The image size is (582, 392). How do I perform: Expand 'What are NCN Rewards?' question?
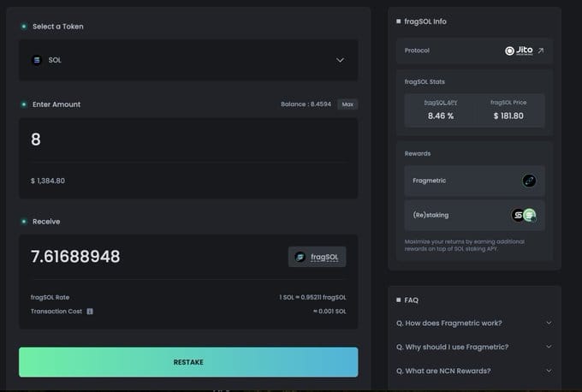(x=474, y=371)
